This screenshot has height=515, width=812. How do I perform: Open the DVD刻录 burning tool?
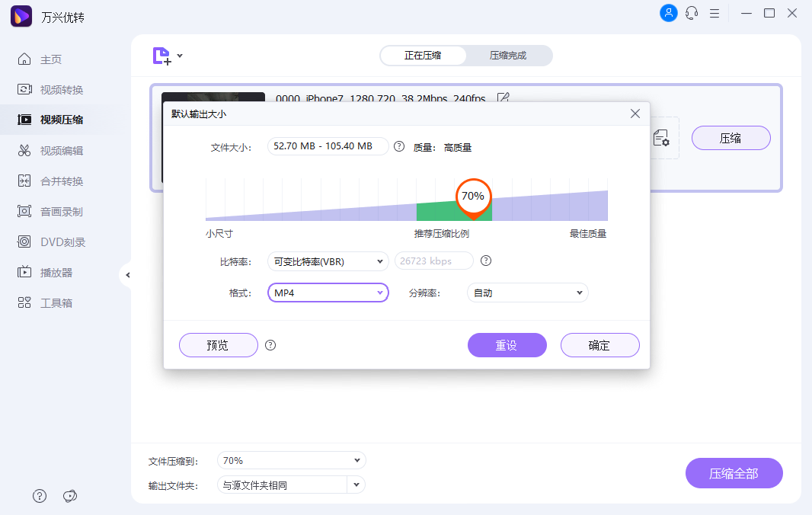(x=49, y=242)
